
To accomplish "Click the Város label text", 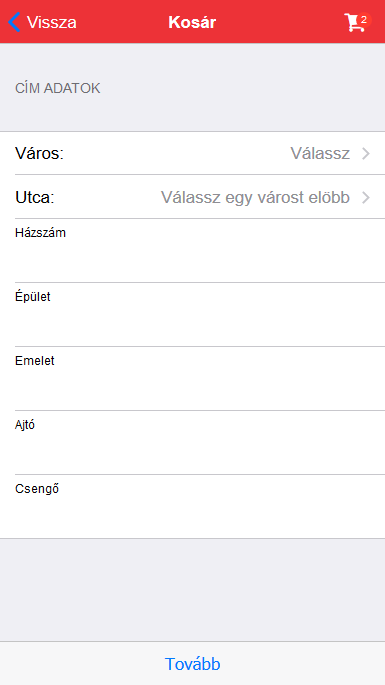I will [x=39, y=153].
